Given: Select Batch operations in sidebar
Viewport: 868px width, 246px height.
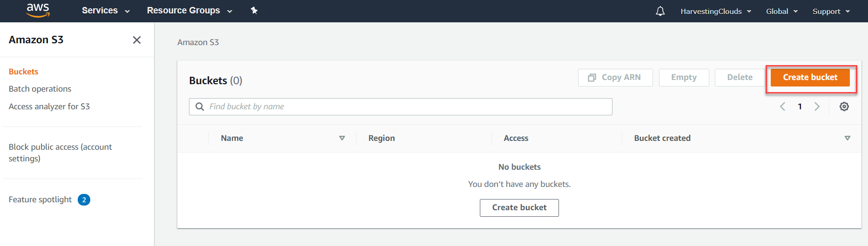Looking at the screenshot, I should [x=40, y=89].
